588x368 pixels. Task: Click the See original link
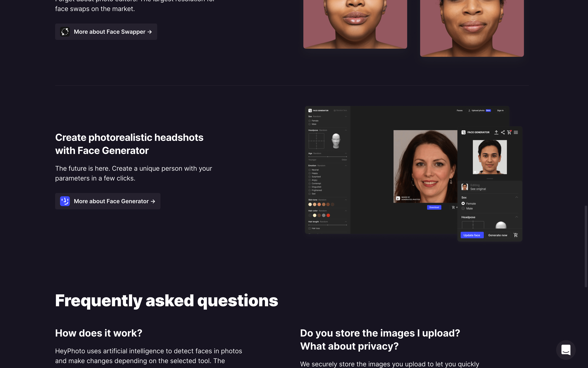coord(478,189)
